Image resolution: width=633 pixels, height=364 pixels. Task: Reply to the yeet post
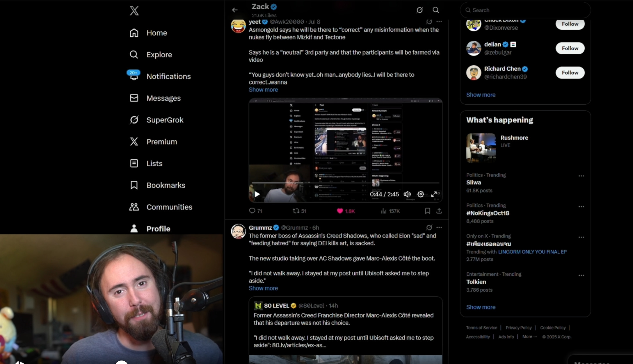coord(252,211)
